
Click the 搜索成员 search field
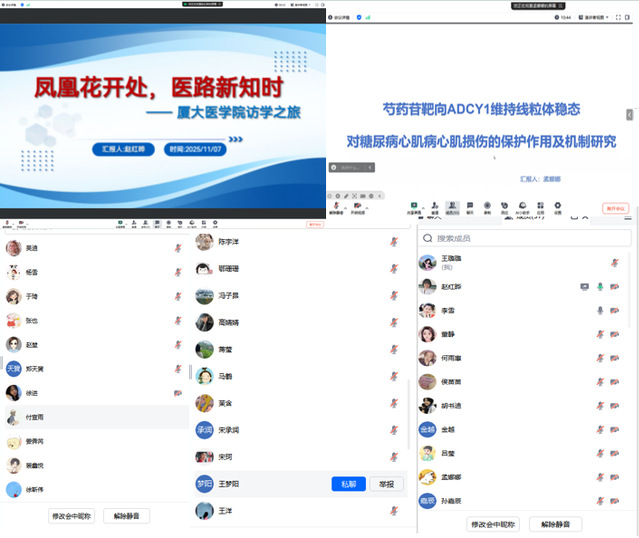[525, 239]
